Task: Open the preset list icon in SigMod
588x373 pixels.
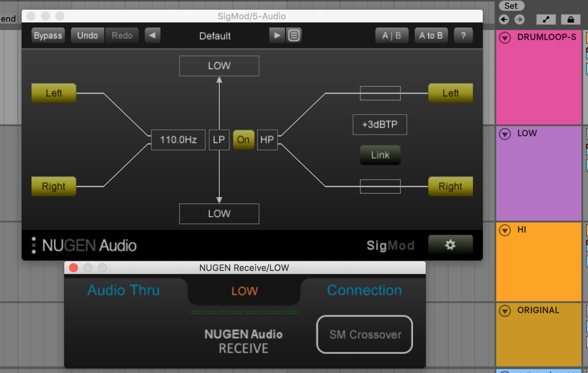Action: pyautogui.click(x=294, y=35)
